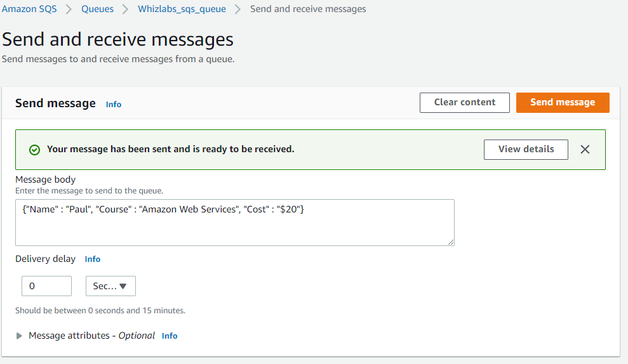Click the Clear content button
Screen dimensions: 628x364
pyautogui.click(x=465, y=103)
